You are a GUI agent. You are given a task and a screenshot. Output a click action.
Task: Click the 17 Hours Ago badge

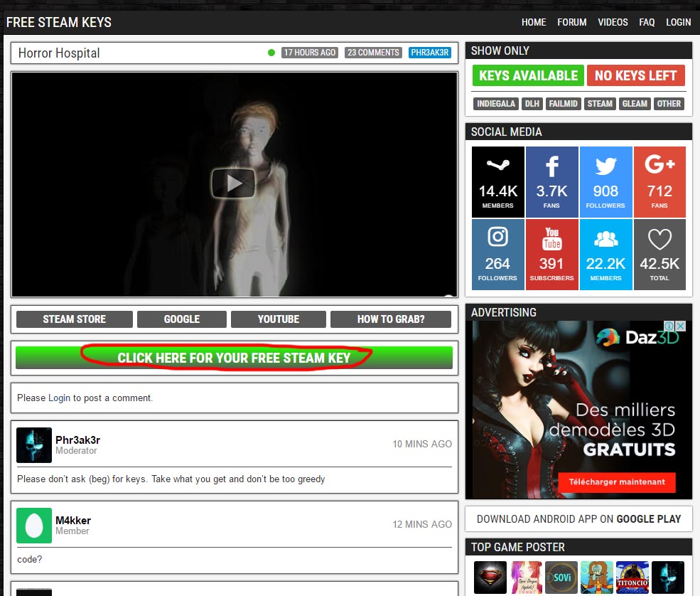click(309, 52)
